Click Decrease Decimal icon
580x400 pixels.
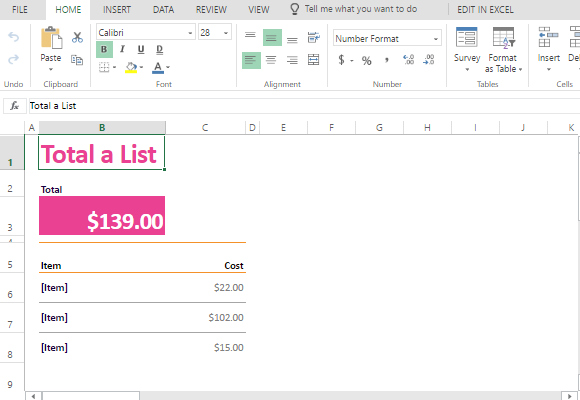coord(429,60)
